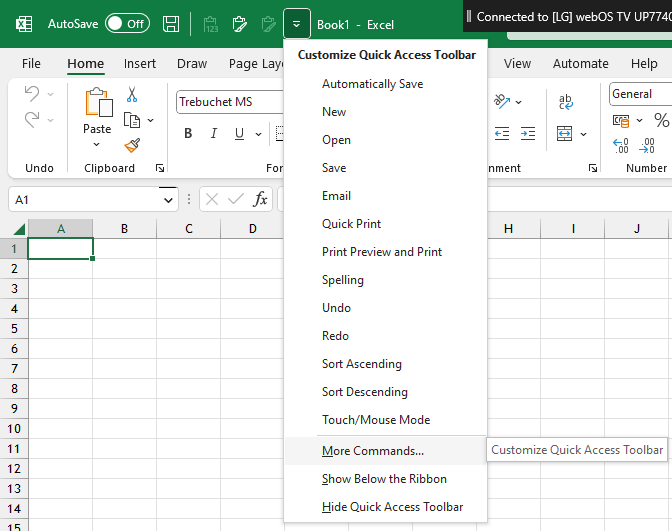The width and height of the screenshot is (672, 531).
Task: Choose Show Below the Ribbon
Action: (385, 479)
